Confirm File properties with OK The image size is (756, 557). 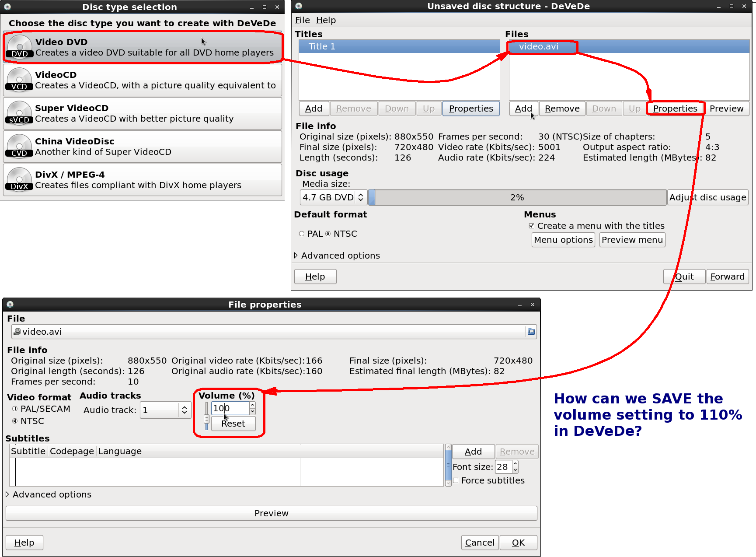coord(518,543)
